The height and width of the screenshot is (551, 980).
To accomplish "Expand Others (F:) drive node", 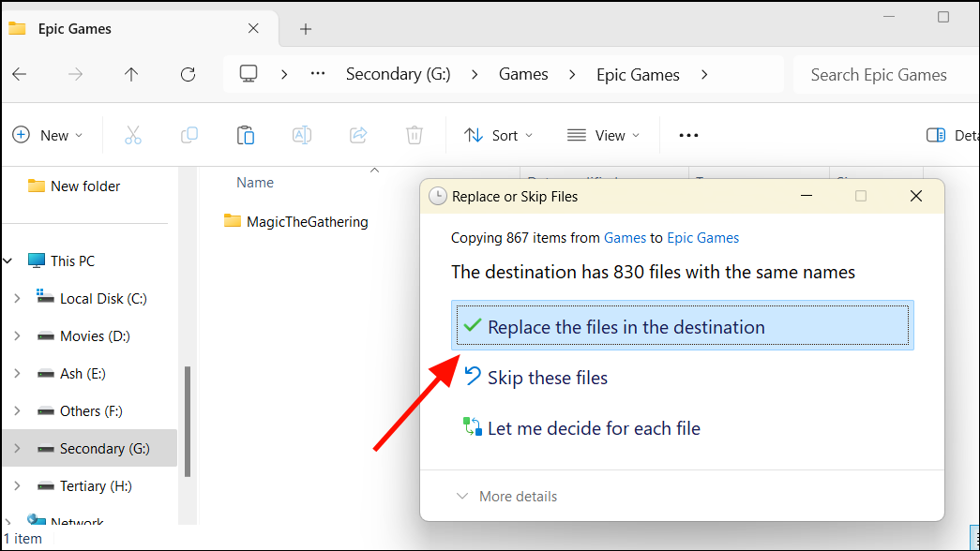I will (18, 411).
